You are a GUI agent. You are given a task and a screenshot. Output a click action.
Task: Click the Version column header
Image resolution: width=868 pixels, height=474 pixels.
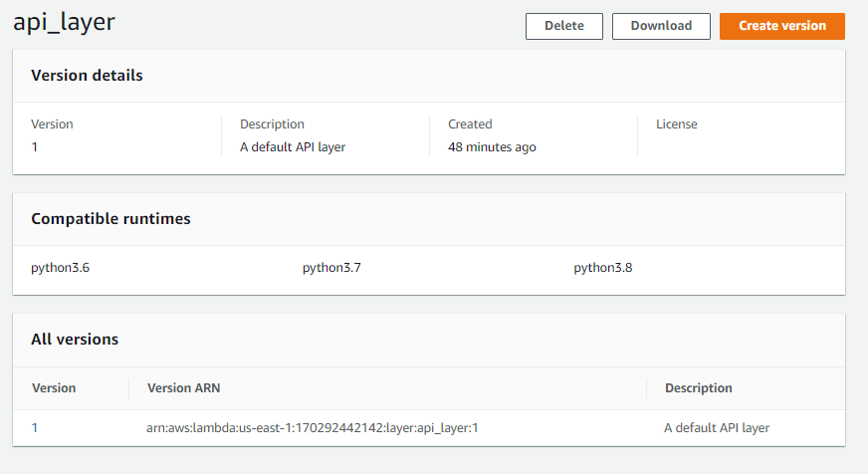pos(54,388)
